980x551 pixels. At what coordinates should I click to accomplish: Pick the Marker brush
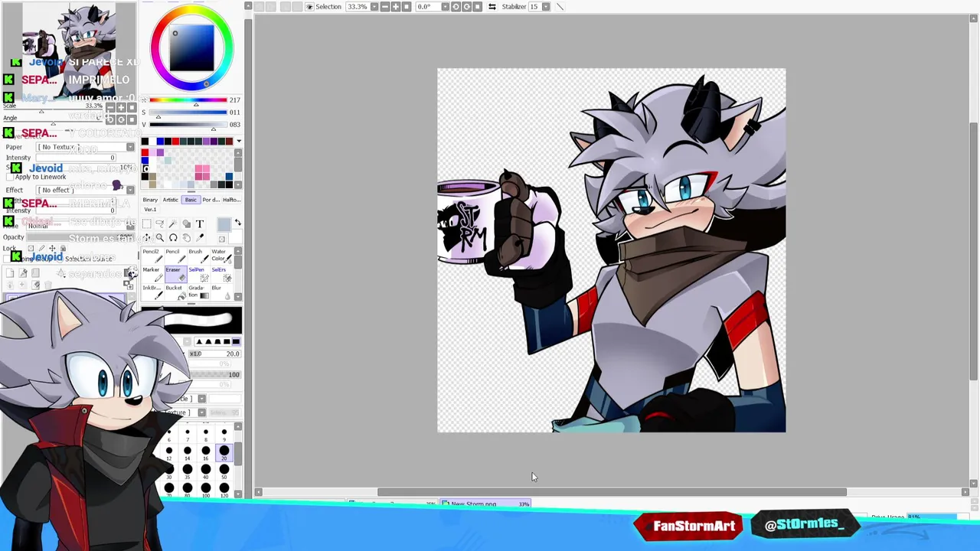coord(153,274)
